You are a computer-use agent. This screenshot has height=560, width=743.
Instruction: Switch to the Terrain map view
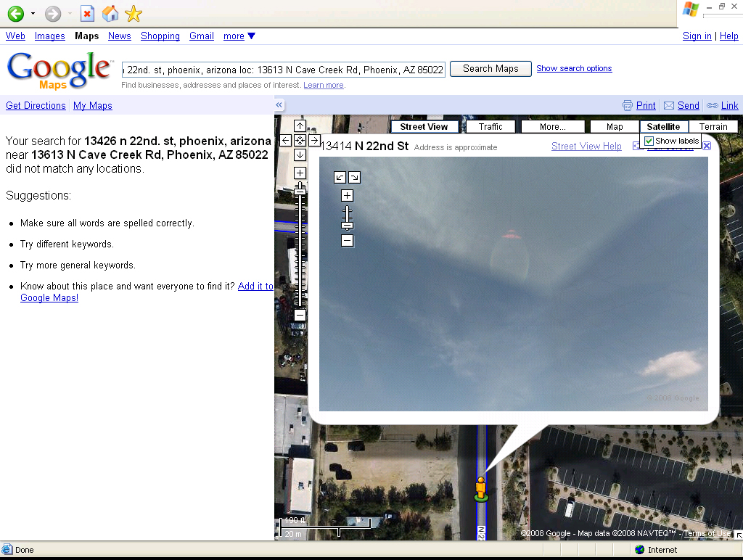coord(713,127)
